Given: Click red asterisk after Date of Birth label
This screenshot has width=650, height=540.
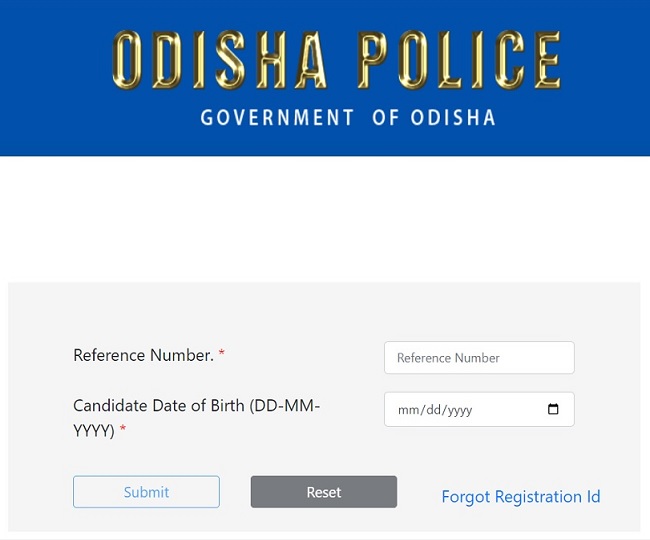Looking at the screenshot, I should click(123, 431).
